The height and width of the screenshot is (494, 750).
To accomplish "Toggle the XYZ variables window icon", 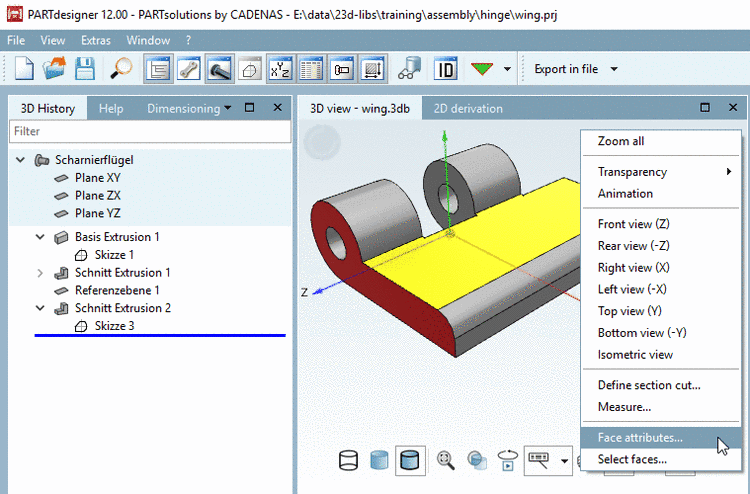I will pos(280,69).
